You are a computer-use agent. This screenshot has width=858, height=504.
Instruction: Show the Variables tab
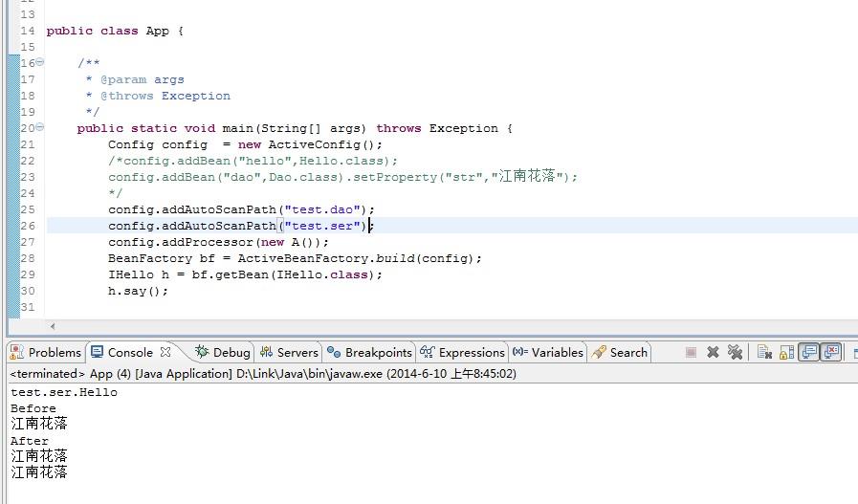[548, 352]
